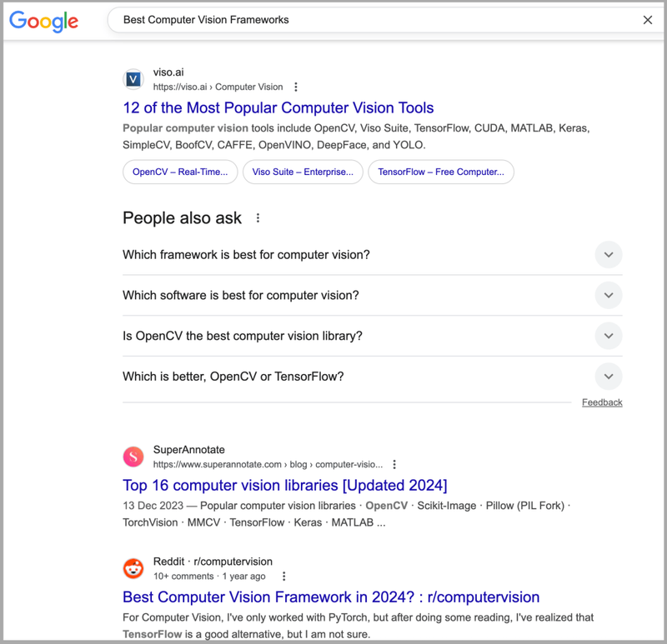The width and height of the screenshot is (667, 644).
Task: Open the three-dot menu beside the viso.ai result
Action: [296, 86]
